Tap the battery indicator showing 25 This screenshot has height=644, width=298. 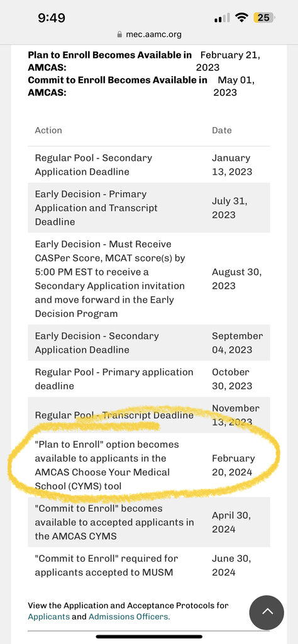point(264,18)
